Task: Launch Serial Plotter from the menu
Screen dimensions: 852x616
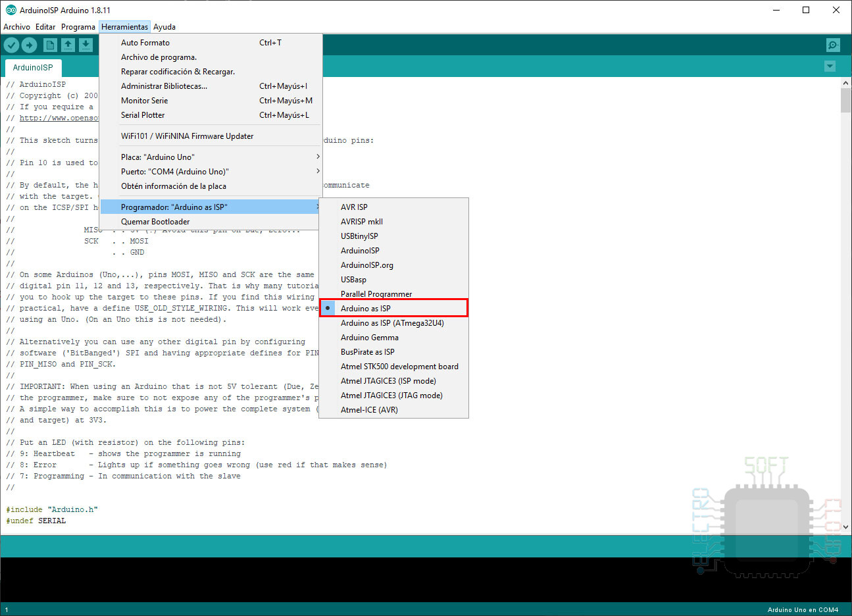Action: pos(211,115)
